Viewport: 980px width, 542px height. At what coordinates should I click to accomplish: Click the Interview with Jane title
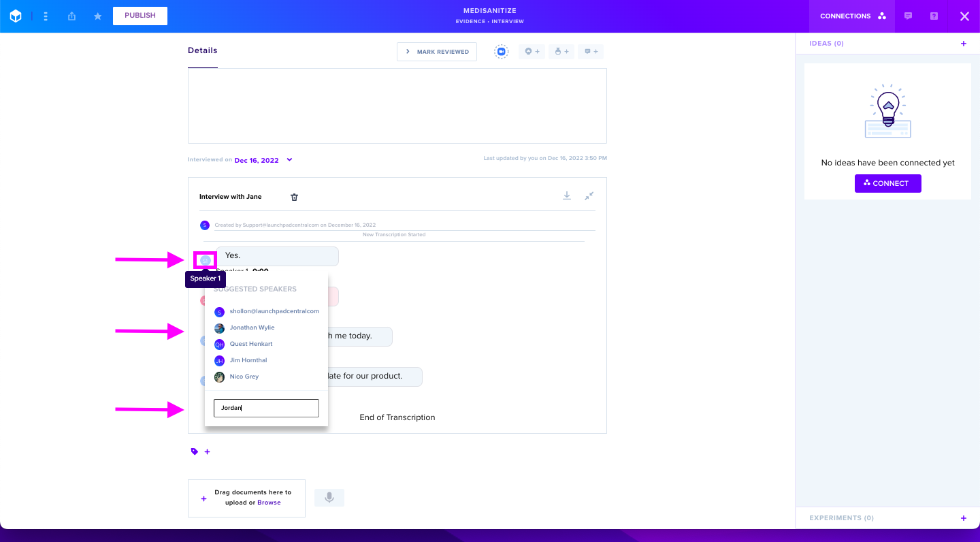[x=230, y=197]
